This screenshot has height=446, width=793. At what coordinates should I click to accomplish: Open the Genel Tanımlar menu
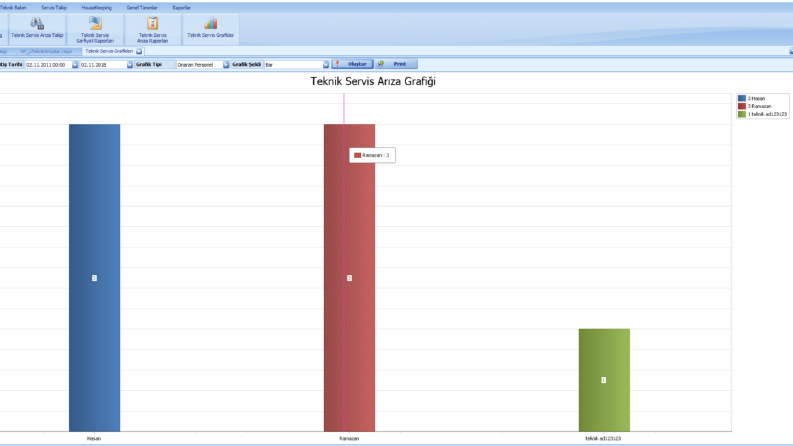pyautogui.click(x=142, y=8)
